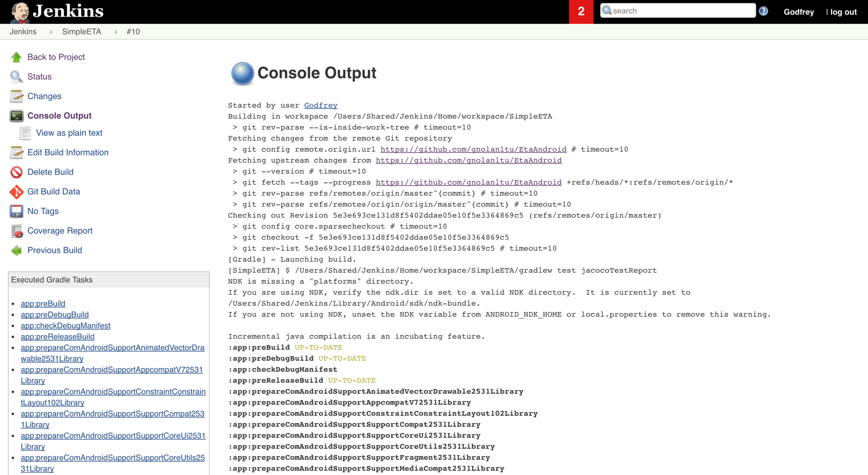Screen dimensions: 868x475
Task: Open Godfrey user link in header
Action: tap(799, 12)
